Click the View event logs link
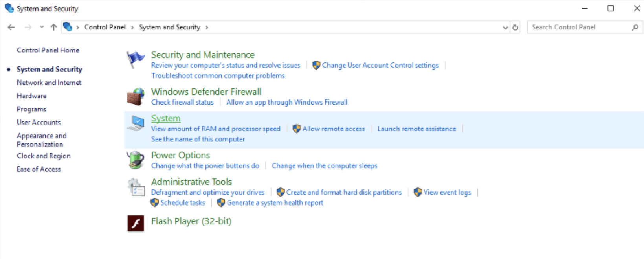The image size is (644, 259). [447, 193]
